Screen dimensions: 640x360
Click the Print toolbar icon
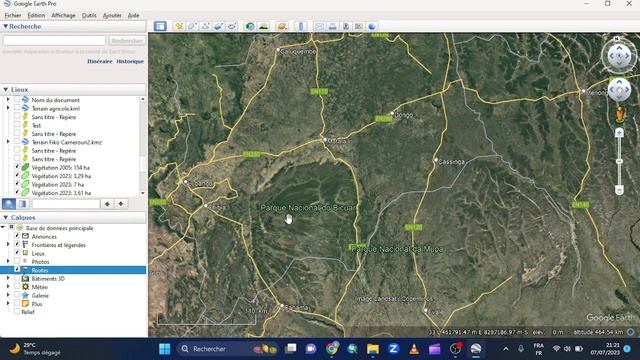point(332,26)
